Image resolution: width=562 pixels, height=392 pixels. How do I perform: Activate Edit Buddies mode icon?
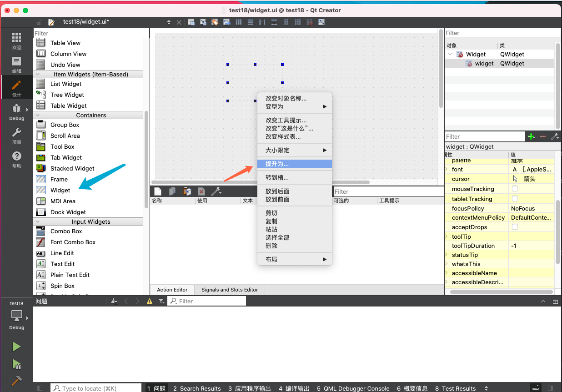(x=215, y=22)
